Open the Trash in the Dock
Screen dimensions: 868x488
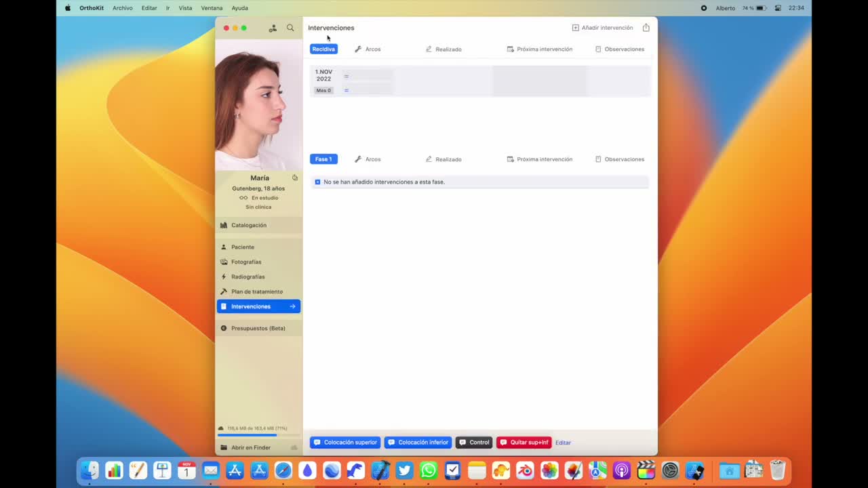pos(778,470)
